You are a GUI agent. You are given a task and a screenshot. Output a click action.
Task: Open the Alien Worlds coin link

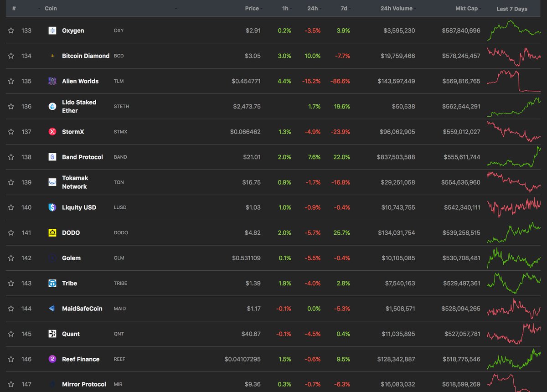coord(80,81)
